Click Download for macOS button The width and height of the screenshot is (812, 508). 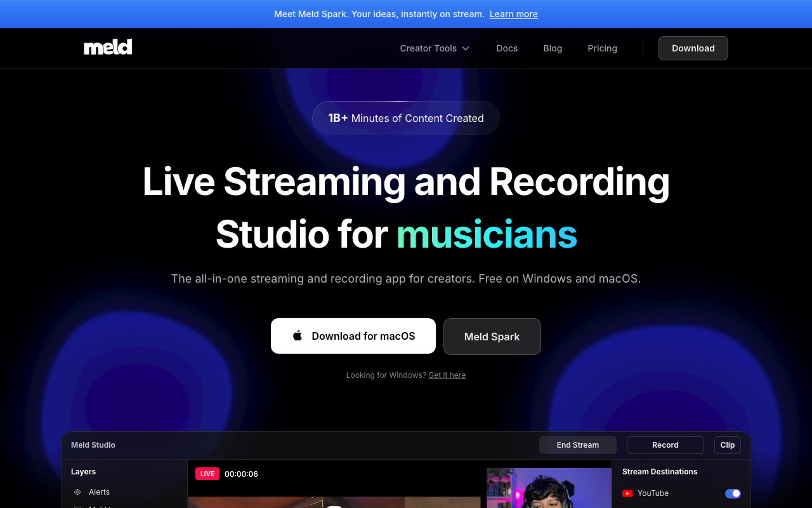(x=353, y=336)
